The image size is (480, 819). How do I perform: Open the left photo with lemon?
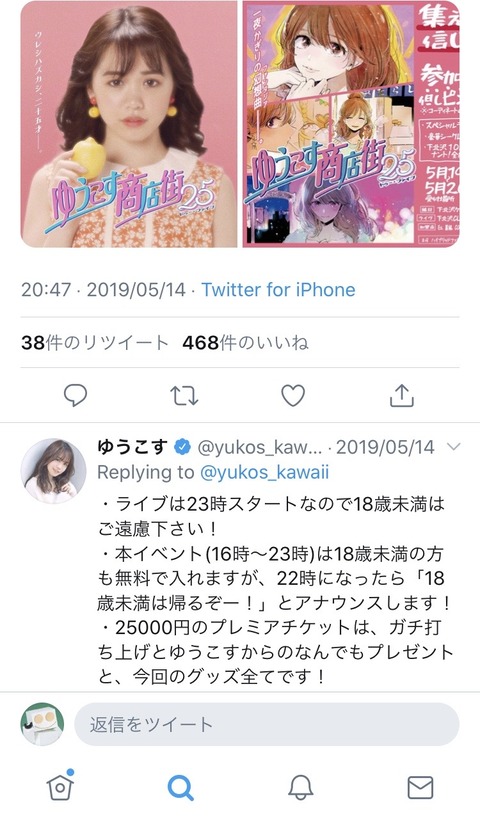click(128, 124)
